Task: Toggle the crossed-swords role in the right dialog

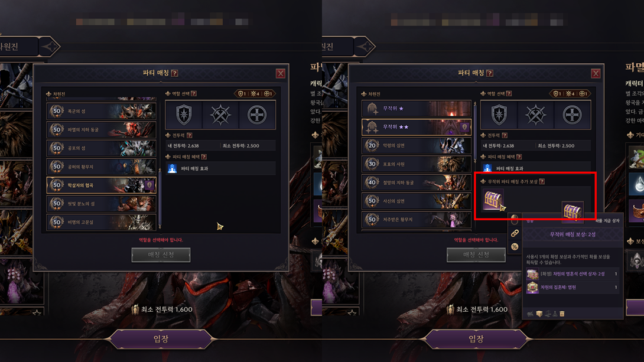Action: (x=535, y=115)
